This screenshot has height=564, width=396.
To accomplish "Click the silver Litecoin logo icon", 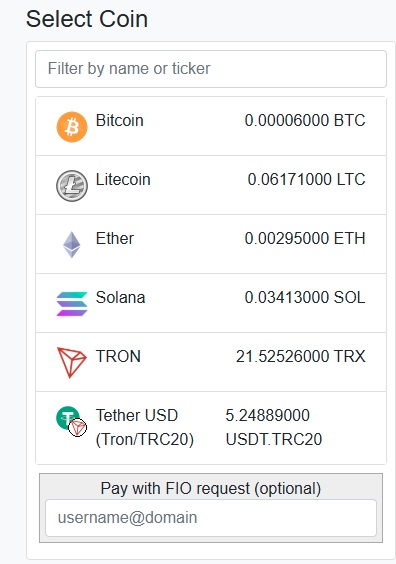I will click(72, 186).
